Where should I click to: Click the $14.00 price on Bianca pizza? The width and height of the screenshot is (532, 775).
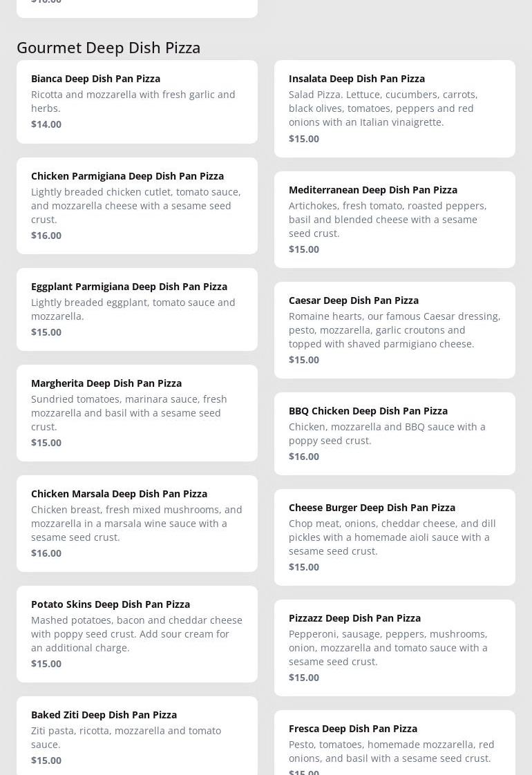coord(46,124)
